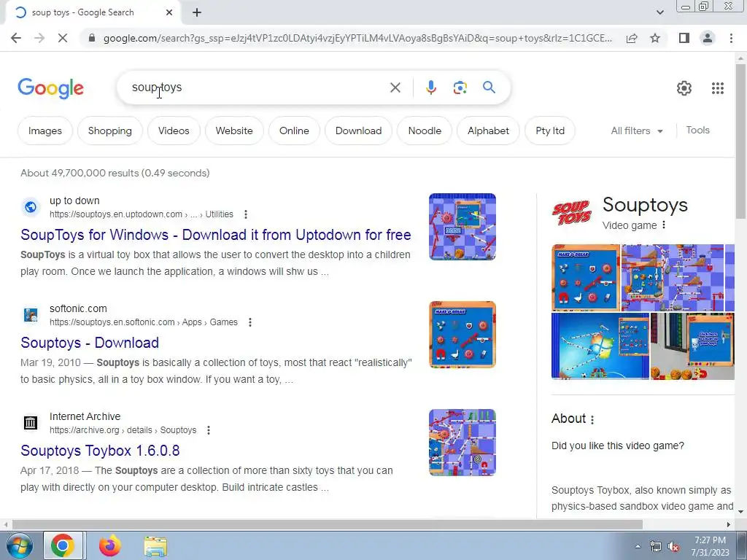Open search Tools

coord(697,130)
